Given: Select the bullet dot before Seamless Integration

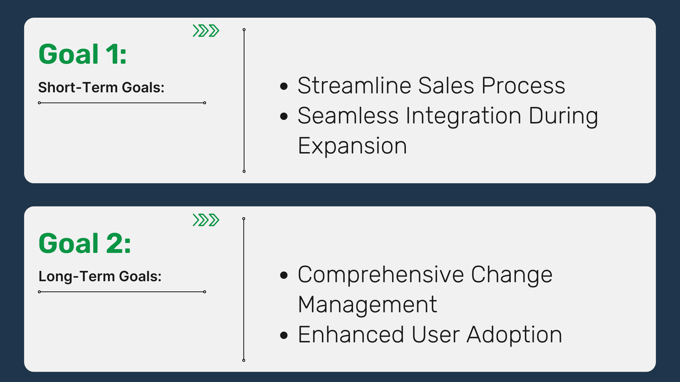Looking at the screenshot, I should coord(284,116).
